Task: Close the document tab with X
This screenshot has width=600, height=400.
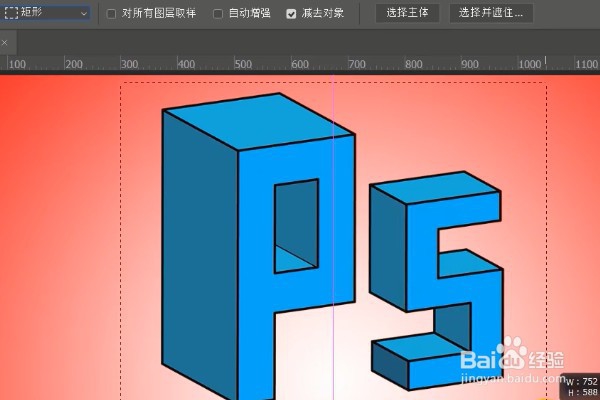Action: (5, 42)
